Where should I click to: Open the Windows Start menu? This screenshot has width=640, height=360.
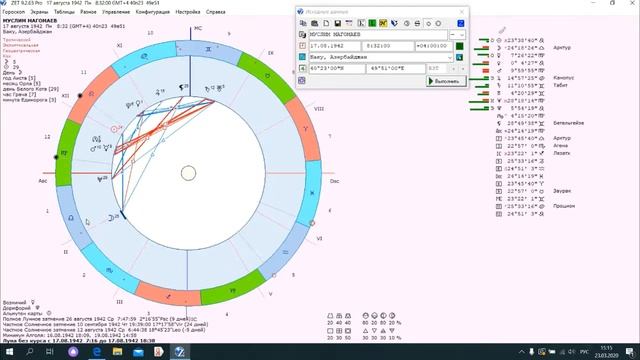pyautogui.click(x=9, y=351)
